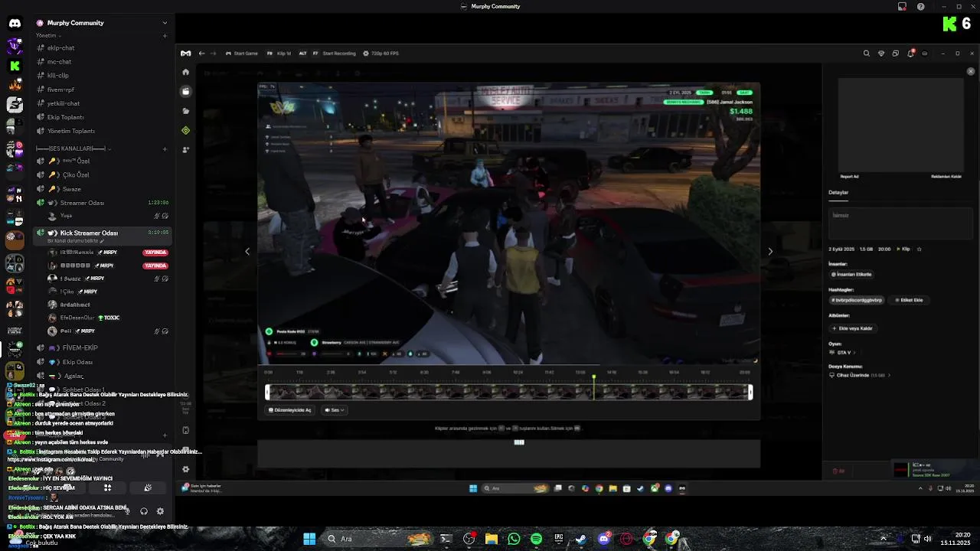The height and width of the screenshot is (551, 980).
Task: Go forward in Medal navigation
Action: tap(214, 54)
